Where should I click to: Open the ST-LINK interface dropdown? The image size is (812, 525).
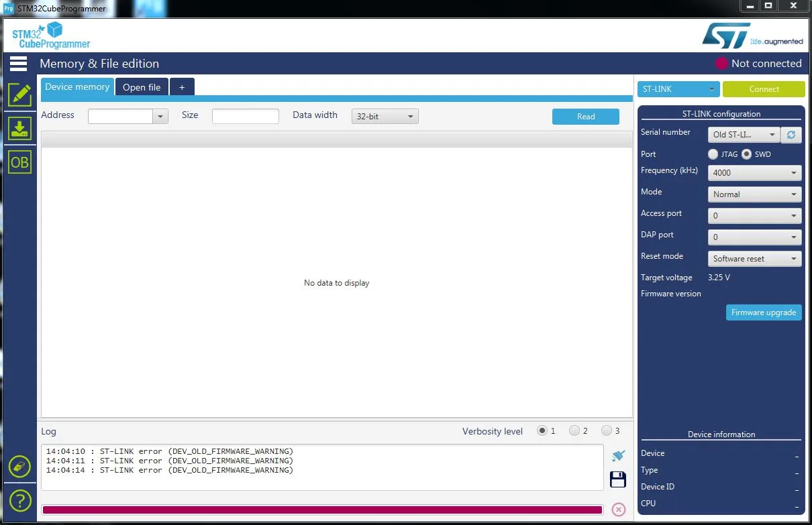(x=678, y=89)
